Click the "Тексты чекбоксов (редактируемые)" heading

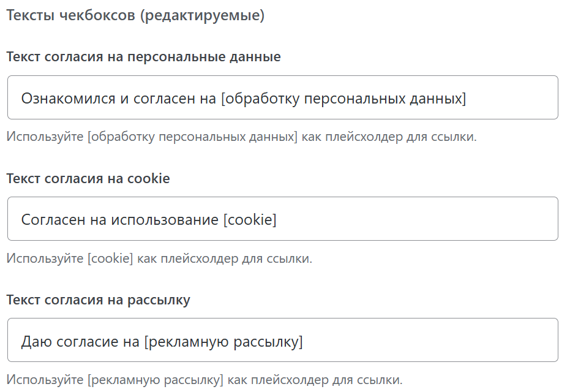coord(135,16)
